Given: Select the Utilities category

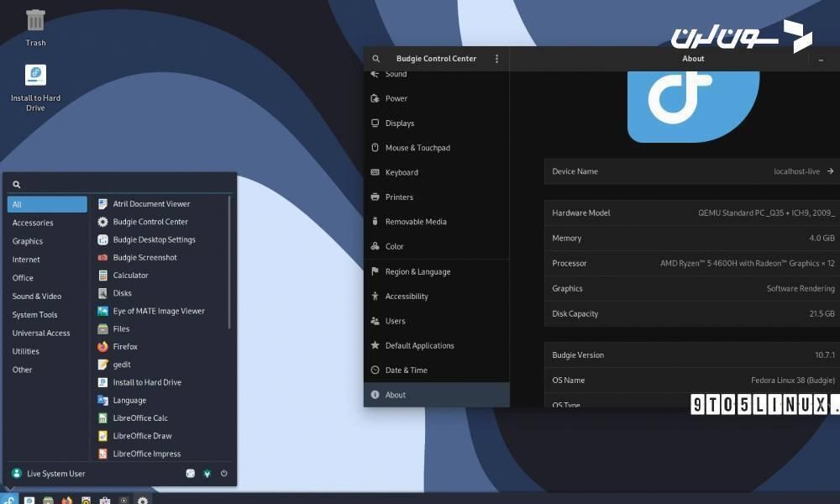Looking at the screenshot, I should pyautogui.click(x=47, y=351).
